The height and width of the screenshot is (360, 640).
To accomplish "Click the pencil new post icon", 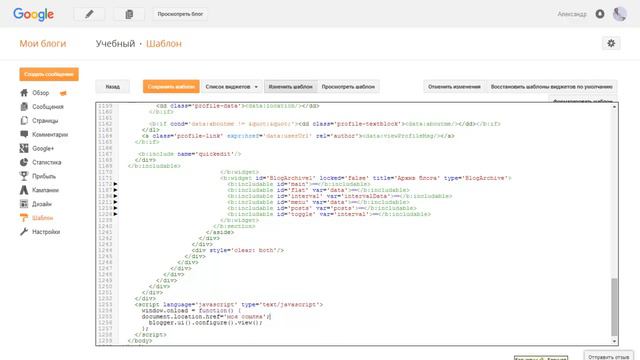I will (89, 14).
